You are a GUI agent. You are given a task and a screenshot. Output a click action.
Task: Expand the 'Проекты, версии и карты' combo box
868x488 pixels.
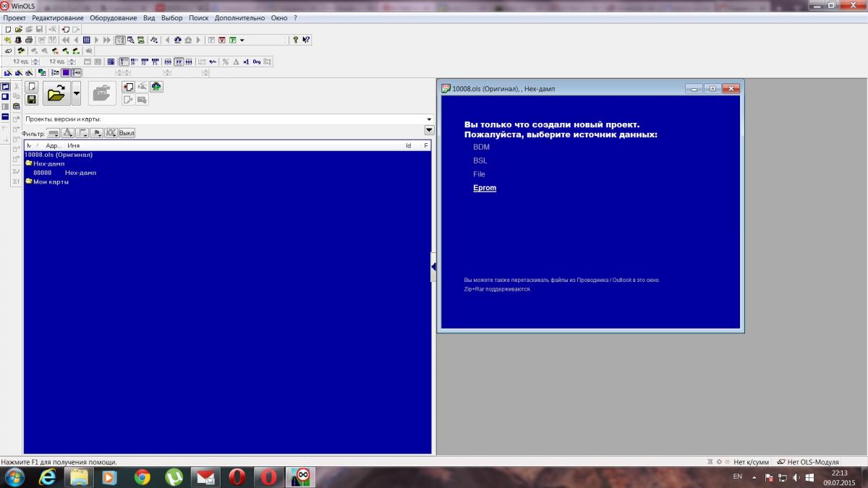click(428, 119)
